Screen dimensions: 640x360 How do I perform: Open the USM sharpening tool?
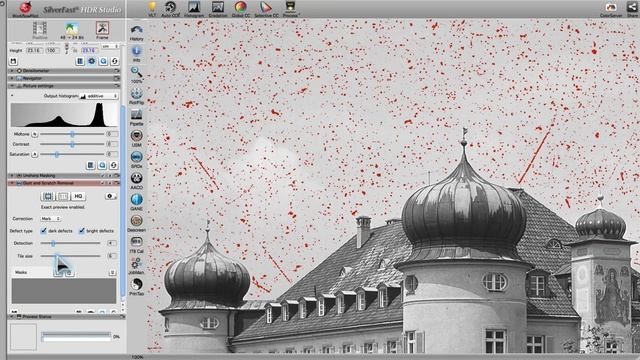coord(136,138)
